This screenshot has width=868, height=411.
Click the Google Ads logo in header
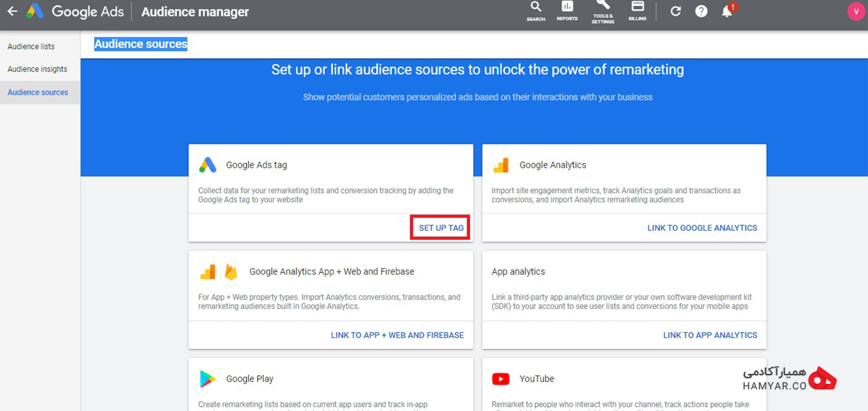point(35,11)
